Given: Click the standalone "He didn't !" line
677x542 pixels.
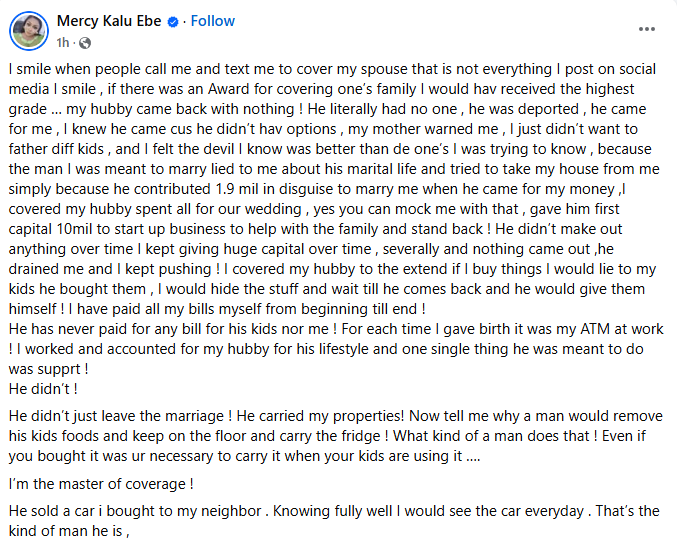Looking at the screenshot, I should point(44,386).
